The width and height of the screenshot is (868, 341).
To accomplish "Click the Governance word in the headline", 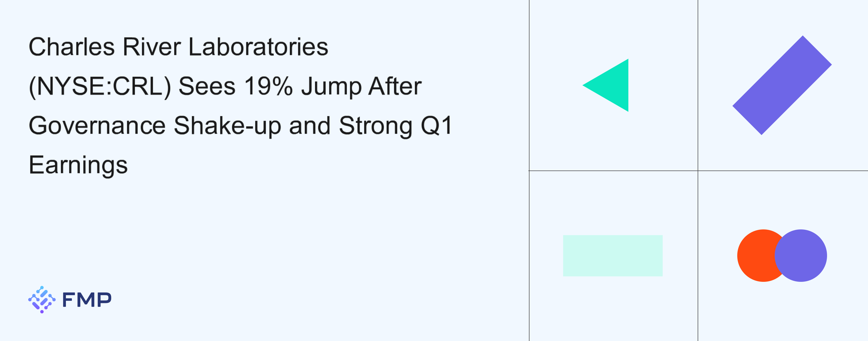I will point(97,125).
